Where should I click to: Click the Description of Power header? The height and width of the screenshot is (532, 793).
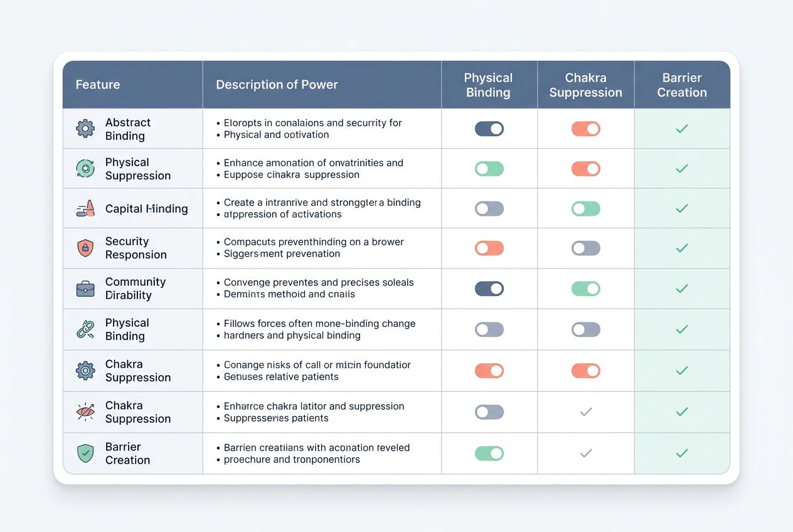click(277, 84)
